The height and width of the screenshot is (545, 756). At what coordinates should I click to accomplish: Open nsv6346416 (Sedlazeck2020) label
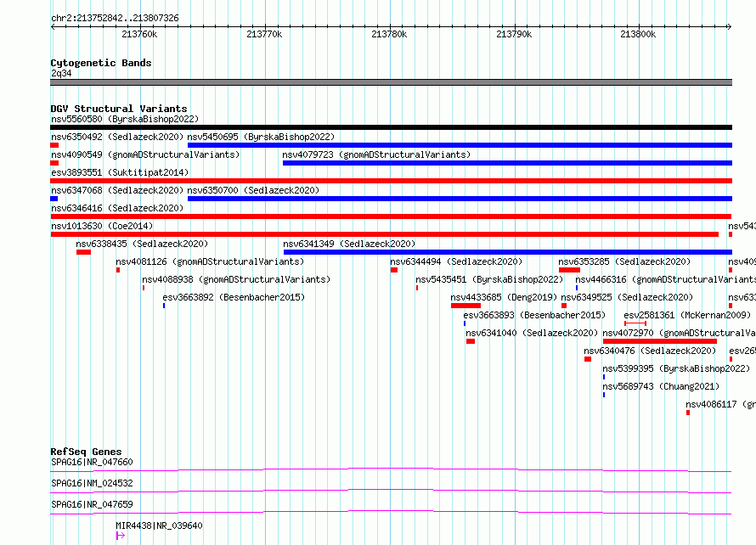click(x=117, y=208)
